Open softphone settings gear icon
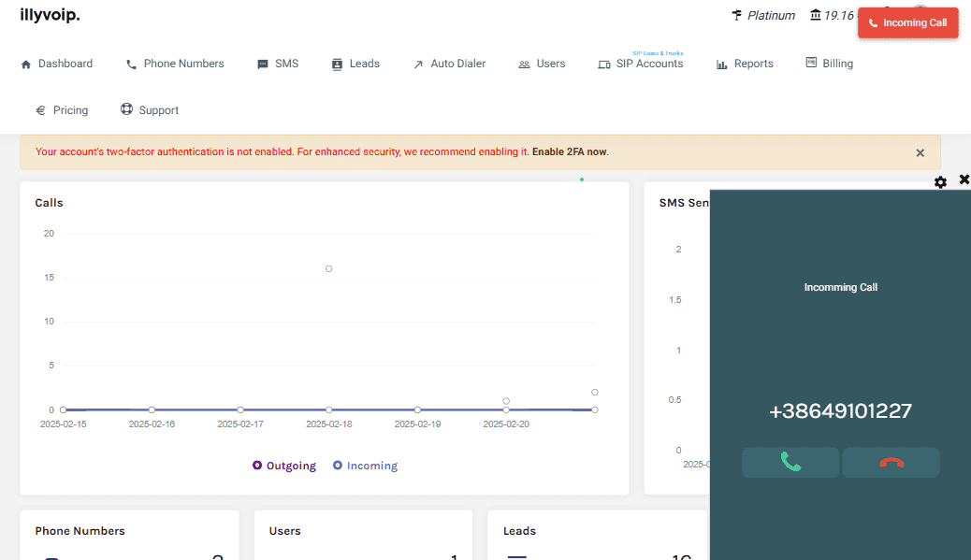 coord(940,182)
